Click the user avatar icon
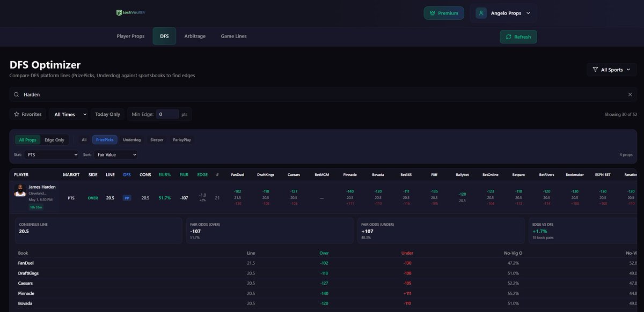 pyautogui.click(x=481, y=13)
